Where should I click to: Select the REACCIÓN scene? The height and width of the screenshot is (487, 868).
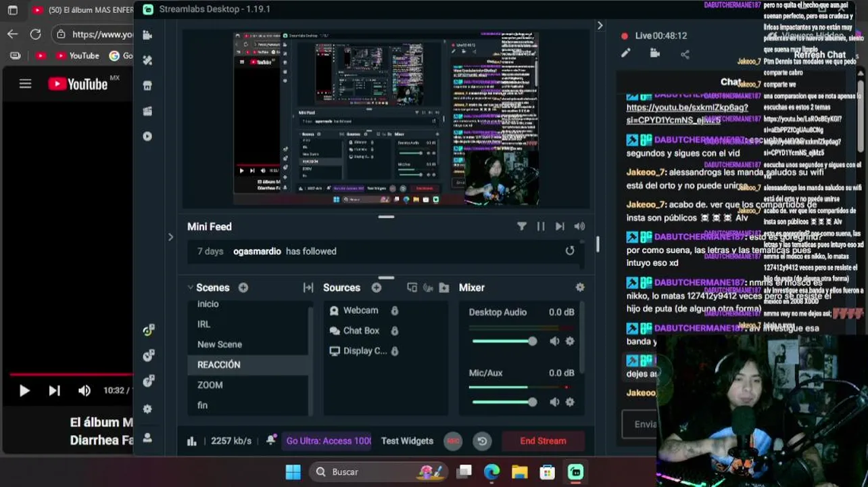point(247,365)
